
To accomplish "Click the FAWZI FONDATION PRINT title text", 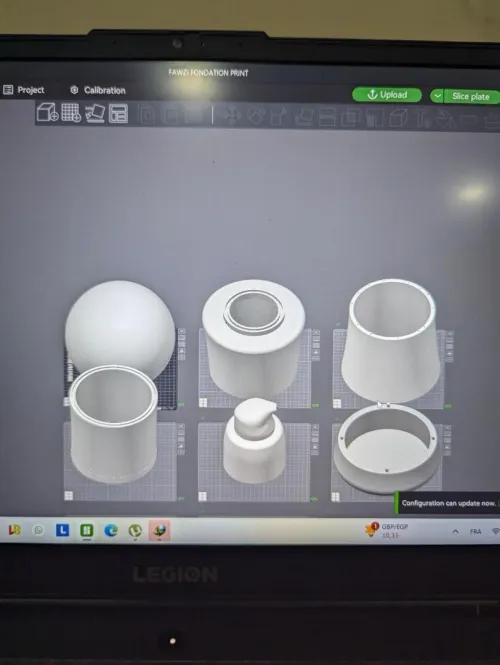I will coord(208,73).
